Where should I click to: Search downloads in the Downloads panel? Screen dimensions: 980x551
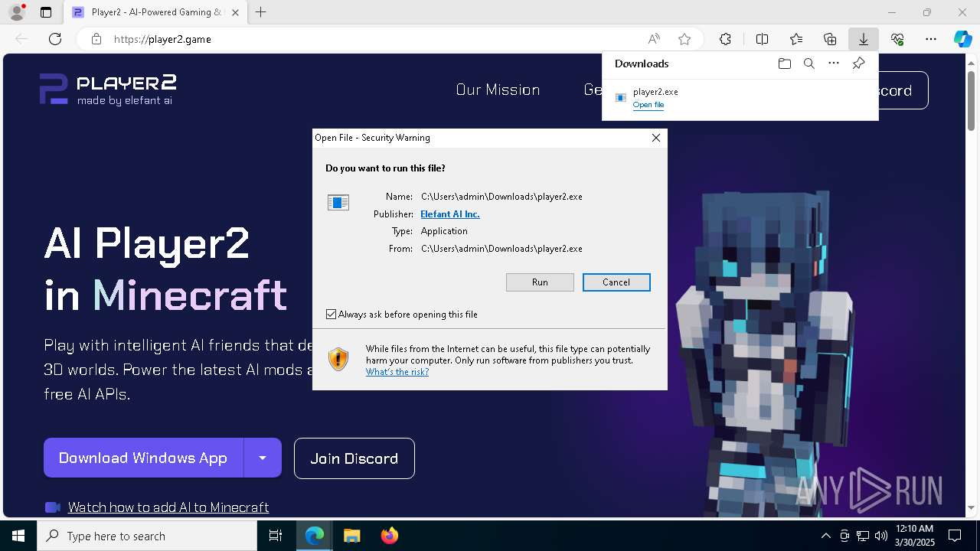click(x=809, y=64)
